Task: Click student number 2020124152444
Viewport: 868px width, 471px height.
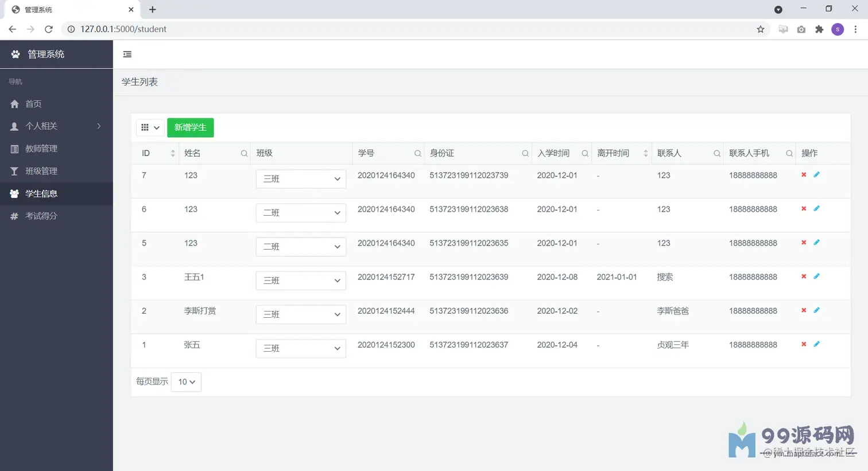Action: tap(386, 311)
